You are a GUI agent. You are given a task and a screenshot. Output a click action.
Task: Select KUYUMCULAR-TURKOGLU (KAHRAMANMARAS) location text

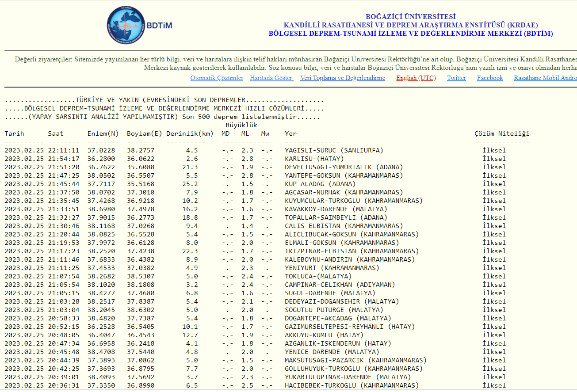[x=354, y=201]
